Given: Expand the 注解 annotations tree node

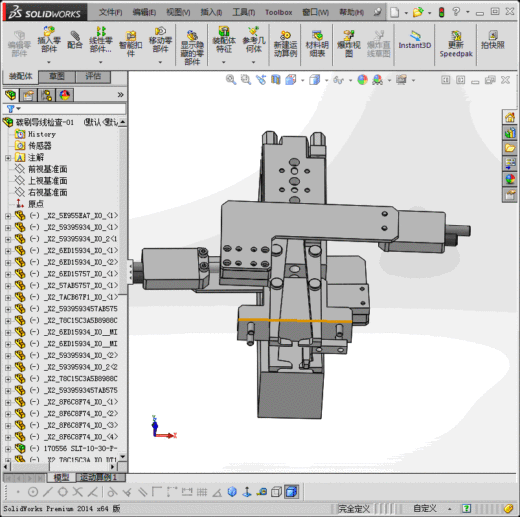Looking at the screenshot, I should [8, 158].
